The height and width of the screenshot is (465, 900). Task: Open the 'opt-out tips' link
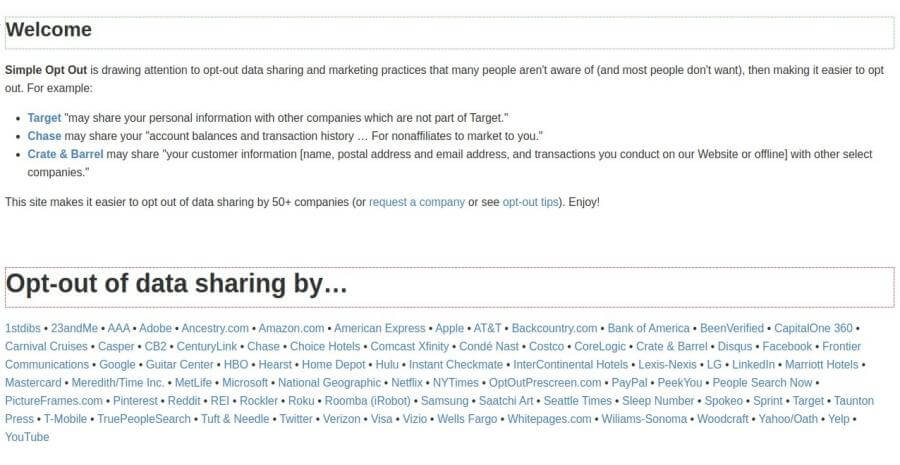(x=530, y=202)
